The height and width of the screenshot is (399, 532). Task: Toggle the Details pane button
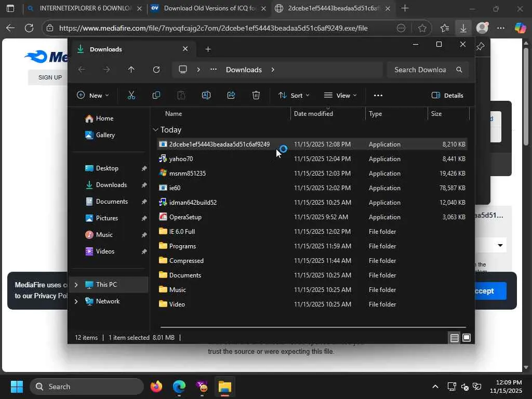[447, 96]
